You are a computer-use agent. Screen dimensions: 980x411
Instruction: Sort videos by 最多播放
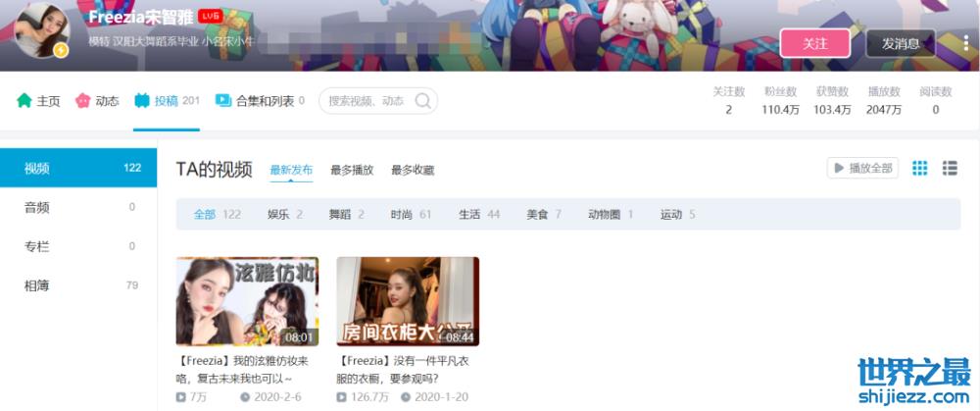tap(352, 170)
